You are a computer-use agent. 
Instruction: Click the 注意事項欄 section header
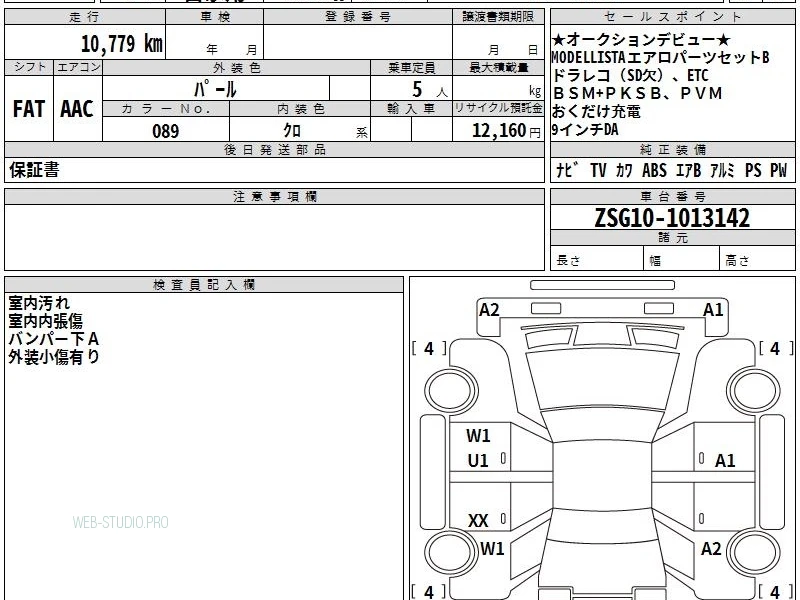tap(274, 196)
